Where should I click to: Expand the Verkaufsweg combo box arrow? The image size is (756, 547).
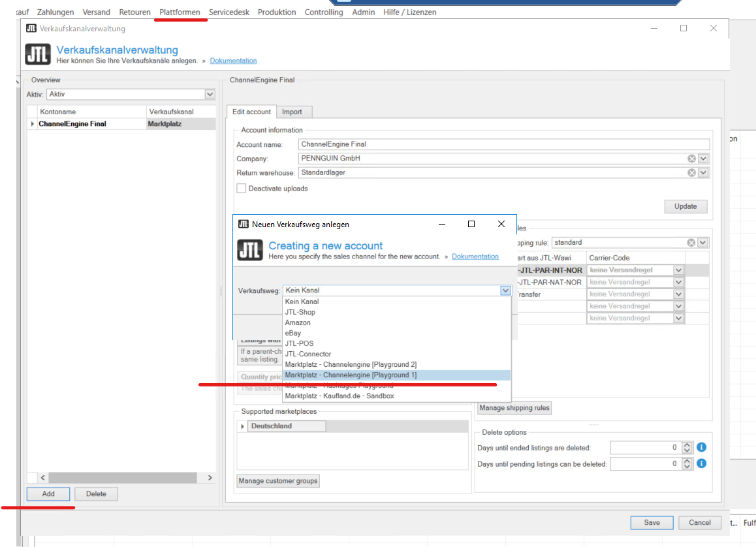point(505,290)
